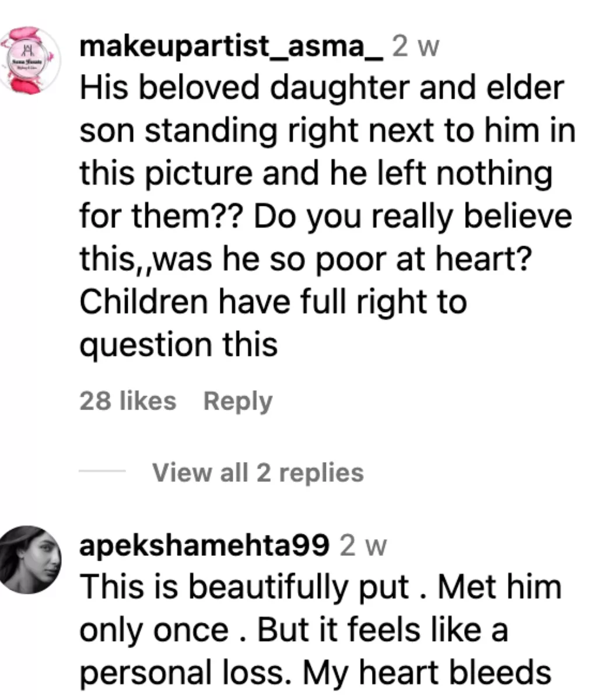Tap the "personal loss. My heart bleeds" line
607x700 pixels.
click(x=315, y=672)
